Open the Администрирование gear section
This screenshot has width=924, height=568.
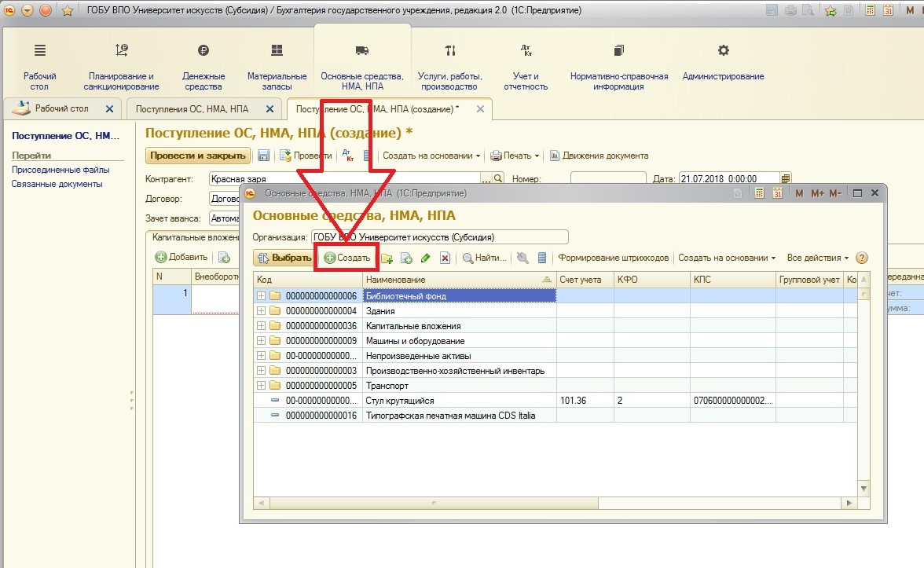click(x=723, y=62)
